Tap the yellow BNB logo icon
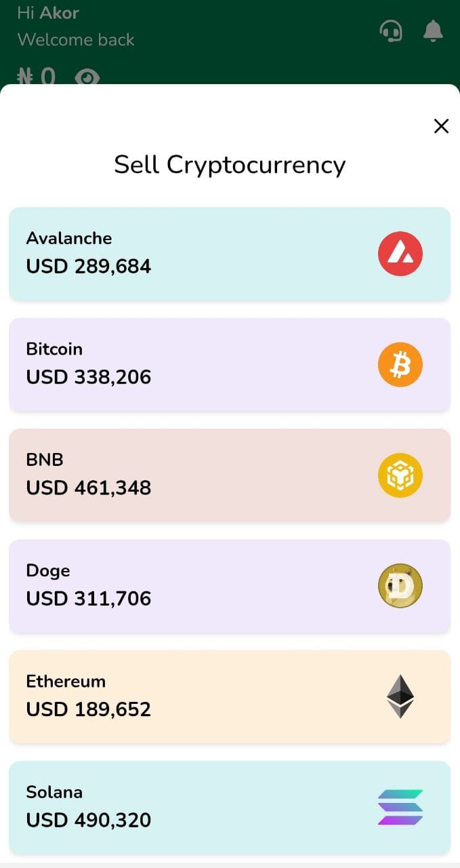The height and width of the screenshot is (868, 460). pyautogui.click(x=400, y=475)
